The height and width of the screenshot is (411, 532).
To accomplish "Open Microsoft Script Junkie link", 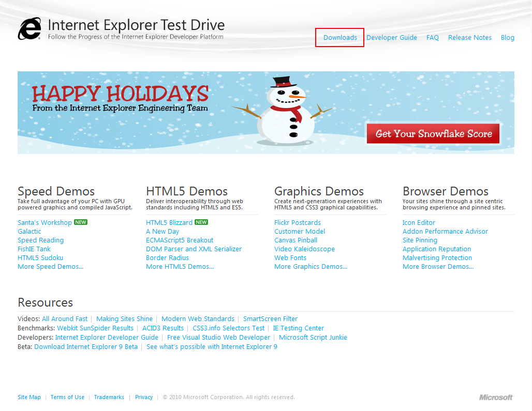I will [x=313, y=338].
